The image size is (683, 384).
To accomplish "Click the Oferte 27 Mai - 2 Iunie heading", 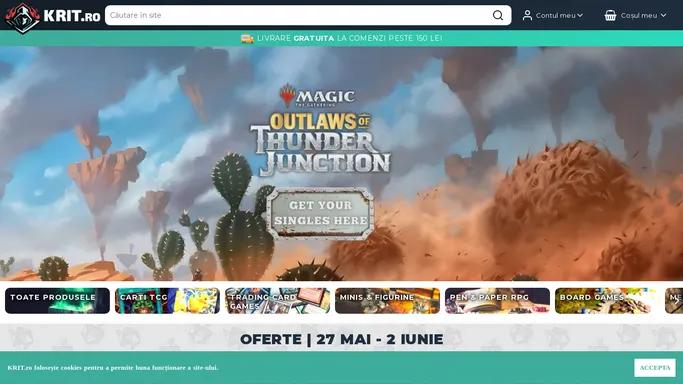I will pos(342,339).
